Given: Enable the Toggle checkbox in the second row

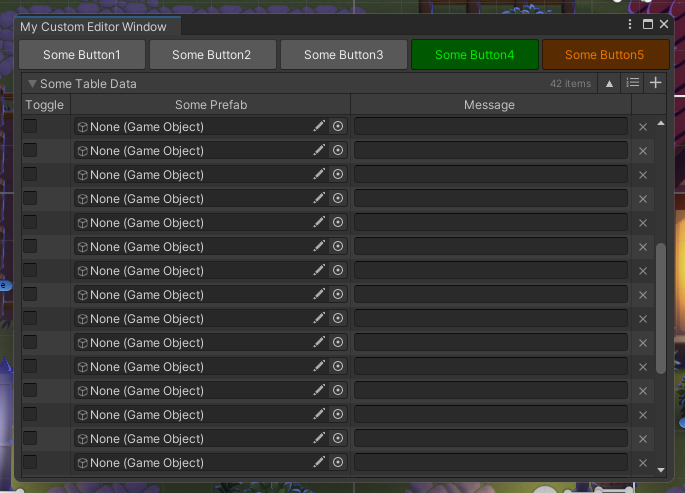Looking at the screenshot, I should [x=30, y=150].
